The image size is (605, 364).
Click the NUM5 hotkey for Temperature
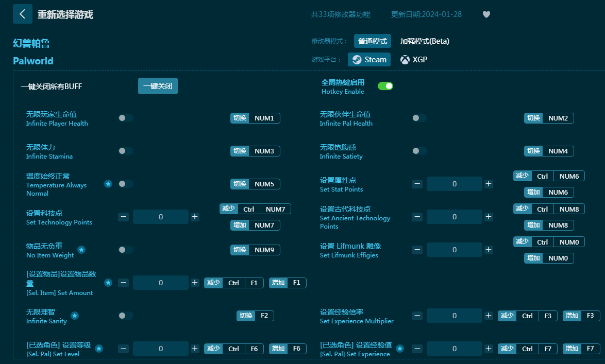pos(256,184)
